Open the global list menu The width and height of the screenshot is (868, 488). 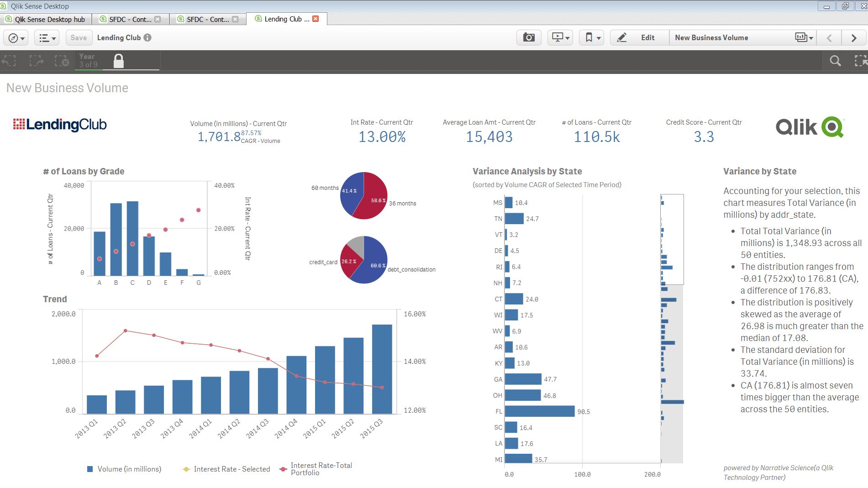[47, 38]
